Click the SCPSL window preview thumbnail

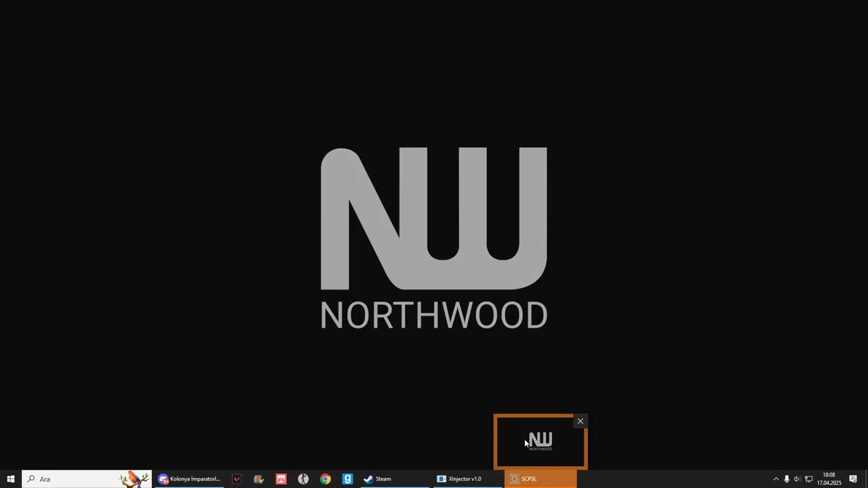click(540, 442)
